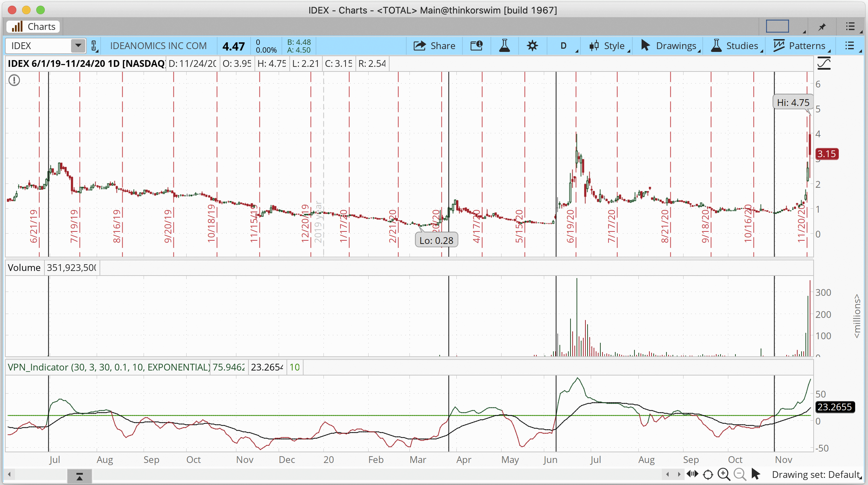Screen dimensions: 868x485
Task: Click the macOS green maximize button
Action: (41, 10)
